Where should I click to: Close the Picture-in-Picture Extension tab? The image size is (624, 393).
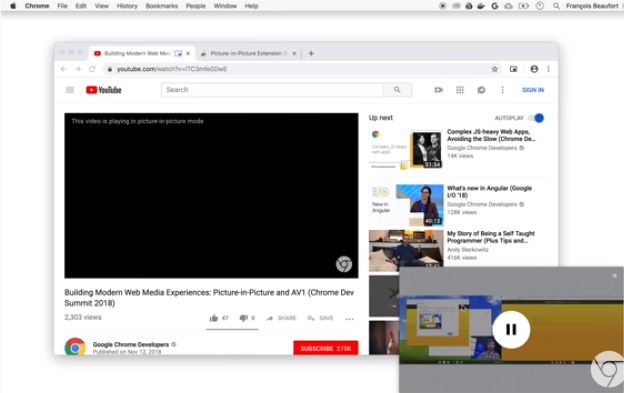point(294,53)
